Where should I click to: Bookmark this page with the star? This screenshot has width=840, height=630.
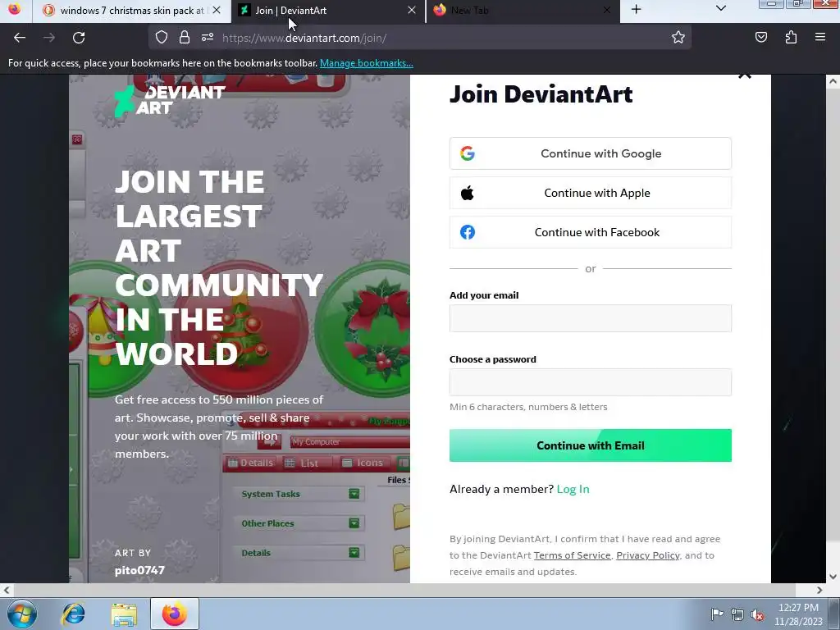tap(678, 38)
